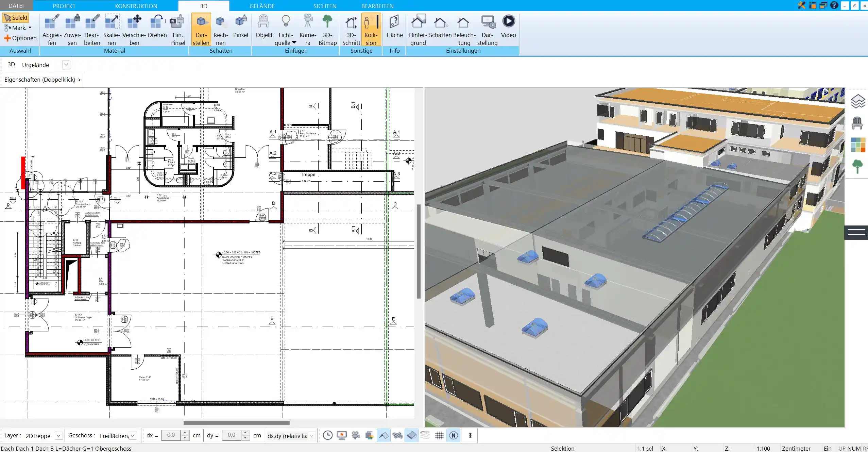The height and width of the screenshot is (452, 868).
Task: Open Beleuchtung lighting settings
Action: click(x=464, y=30)
